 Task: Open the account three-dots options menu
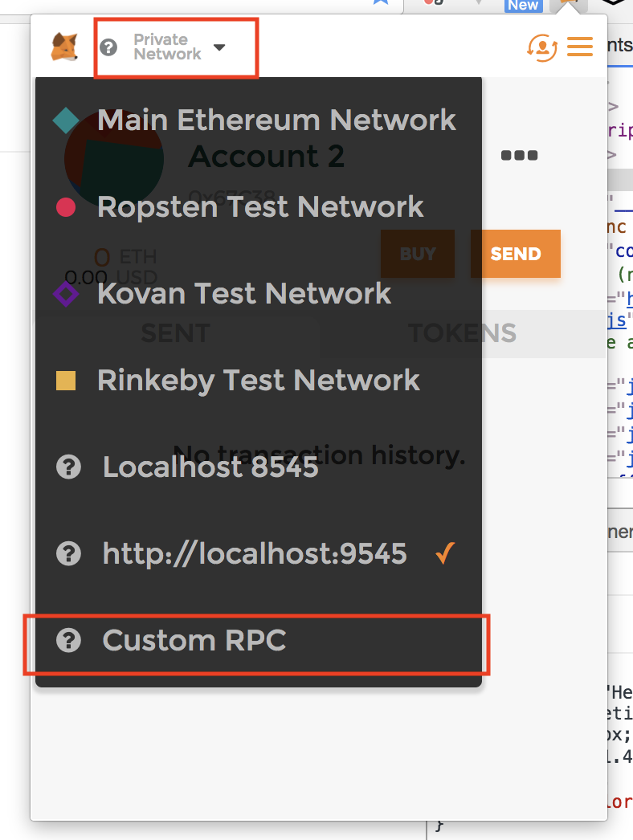519,156
